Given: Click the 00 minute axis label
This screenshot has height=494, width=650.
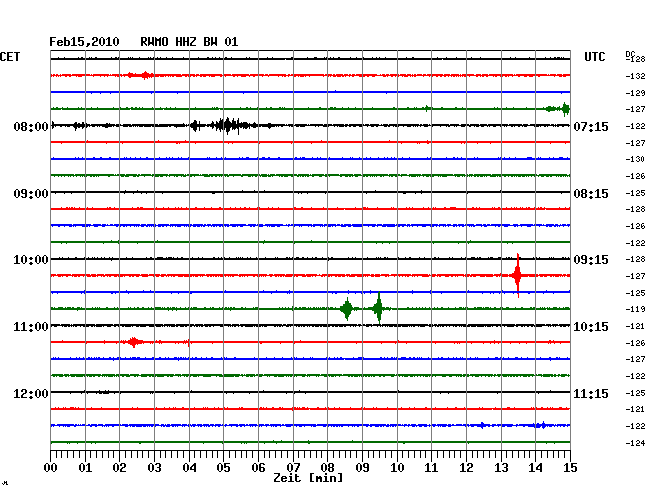Looking at the screenshot, I should click(51, 468).
